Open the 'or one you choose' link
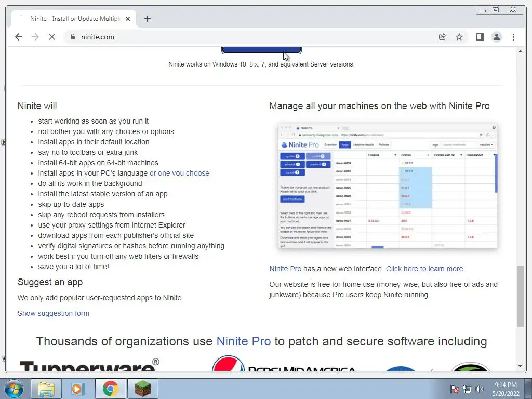This screenshot has width=532, height=399. coord(179,173)
